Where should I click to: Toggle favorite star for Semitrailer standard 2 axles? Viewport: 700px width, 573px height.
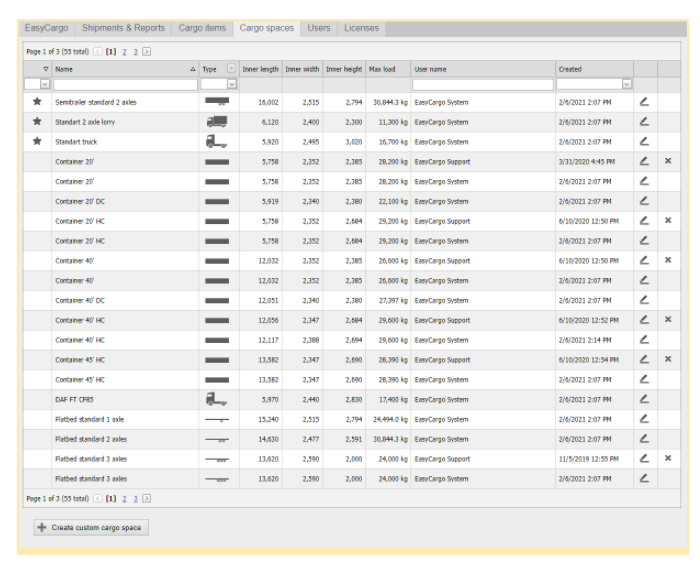click(x=37, y=102)
